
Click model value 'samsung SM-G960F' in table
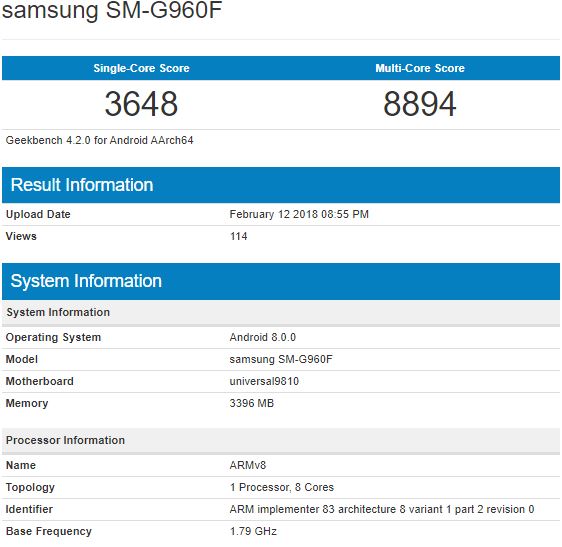[x=281, y=359]
